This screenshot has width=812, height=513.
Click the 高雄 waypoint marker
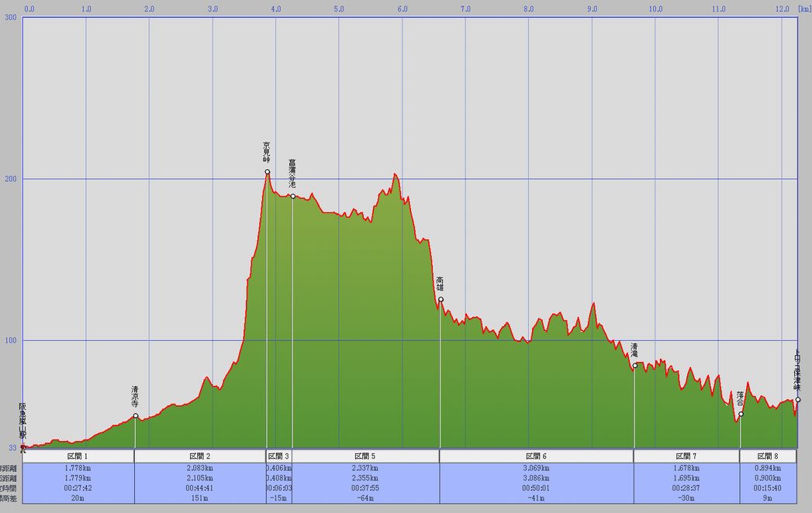[x=441, y=299]
